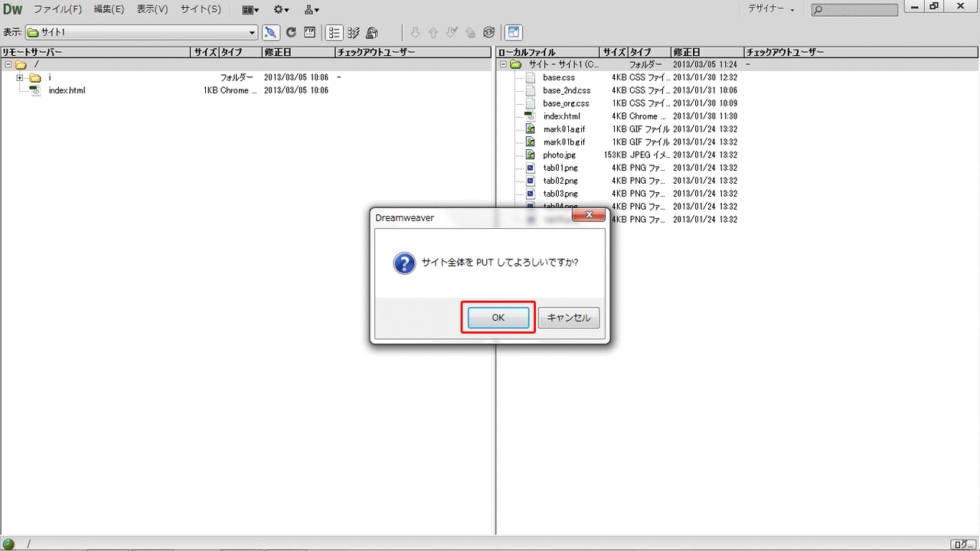The height and width of the screenshot is (551, 980).
Task: Open the サイト(S) menu
Action: (201, 9)
